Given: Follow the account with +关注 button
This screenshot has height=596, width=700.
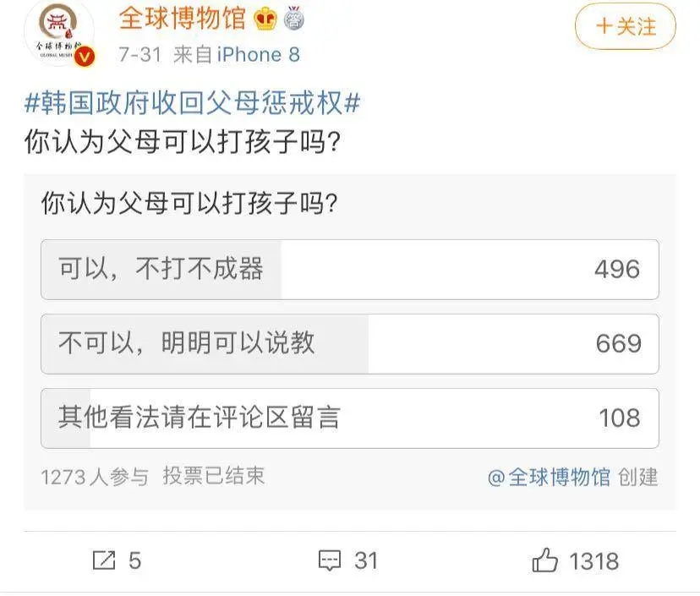Looking at the screenshot, I should click(x=626, y=27).
